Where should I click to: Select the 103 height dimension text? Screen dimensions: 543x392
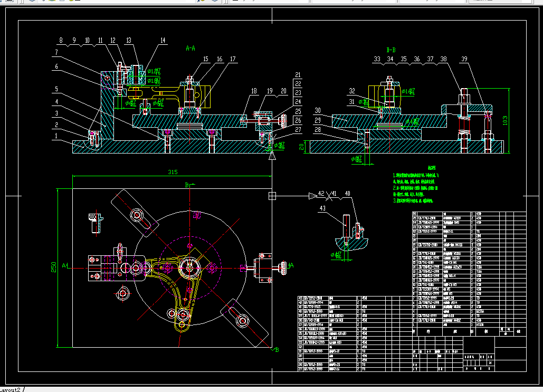click(x=505, y=120)
